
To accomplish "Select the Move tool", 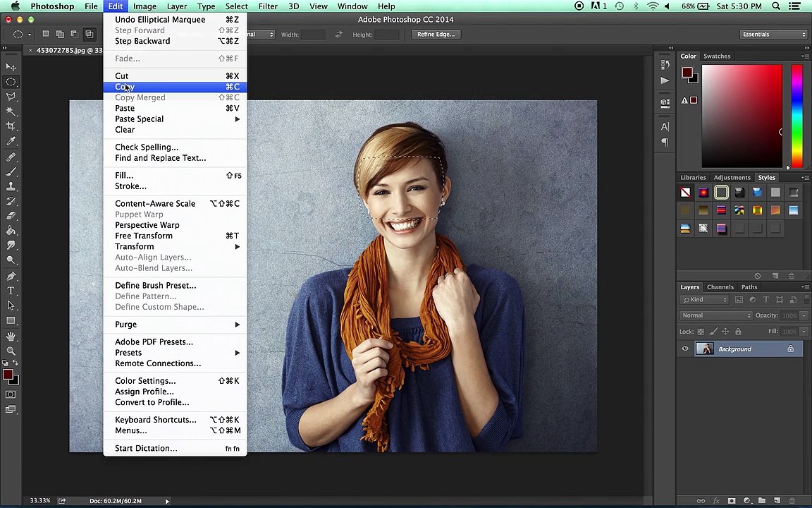I will coord(11,67).
